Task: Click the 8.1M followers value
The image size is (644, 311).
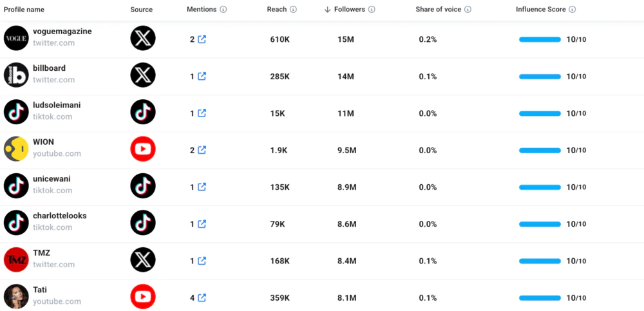Action: pos(346,298)
